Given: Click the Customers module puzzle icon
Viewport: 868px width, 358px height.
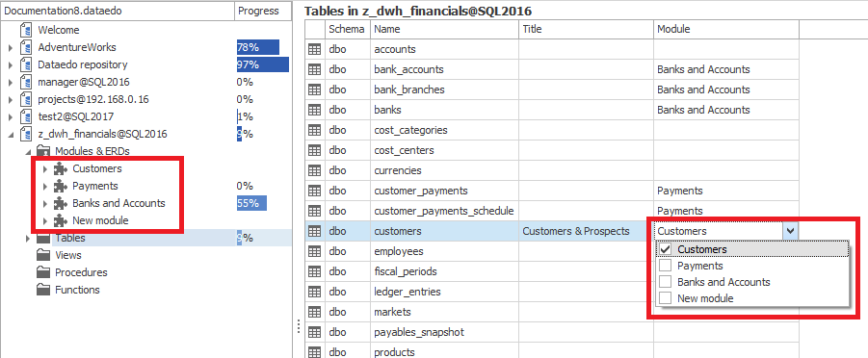Looking at the screenshot, I should [x=61, y=168].
